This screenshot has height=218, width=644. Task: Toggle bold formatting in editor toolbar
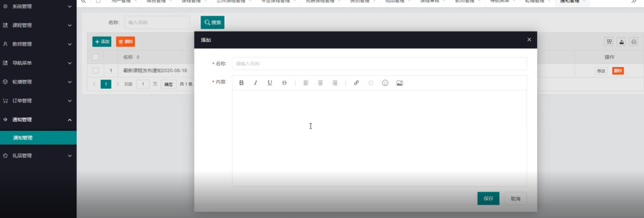tap(241, 82)
